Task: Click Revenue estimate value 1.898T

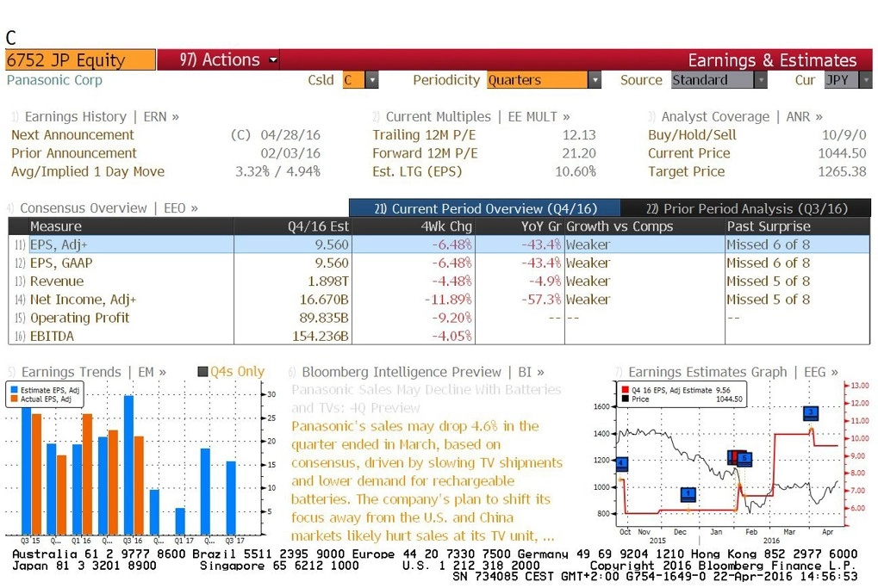Action: point(328,282)
